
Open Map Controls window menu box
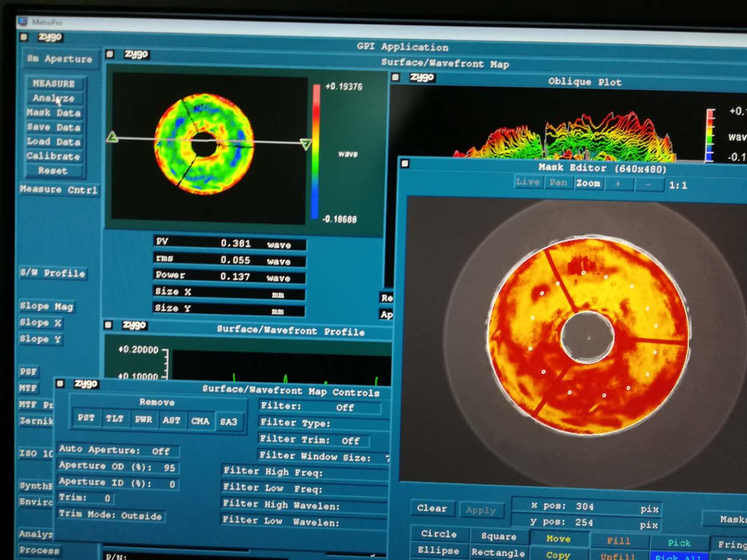pos(60,384)
